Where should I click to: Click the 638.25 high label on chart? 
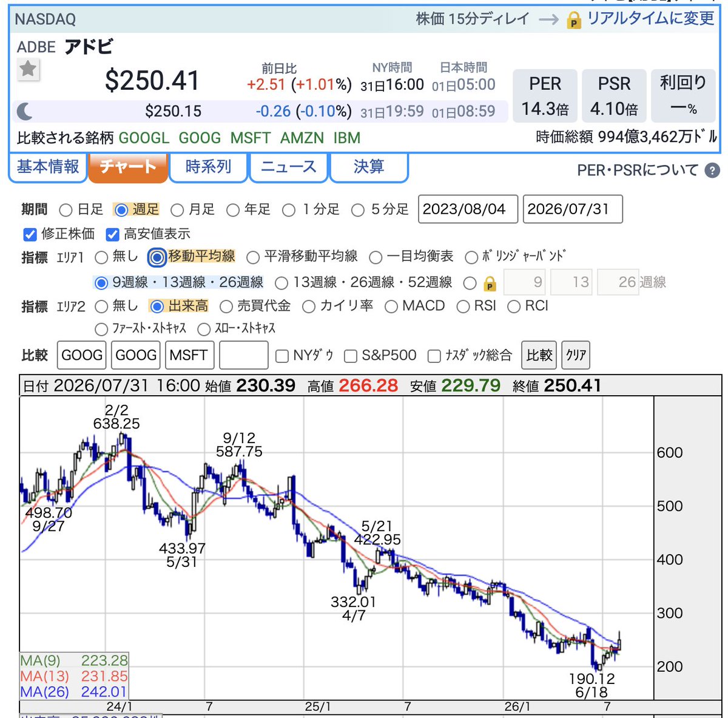click(116, 424)
